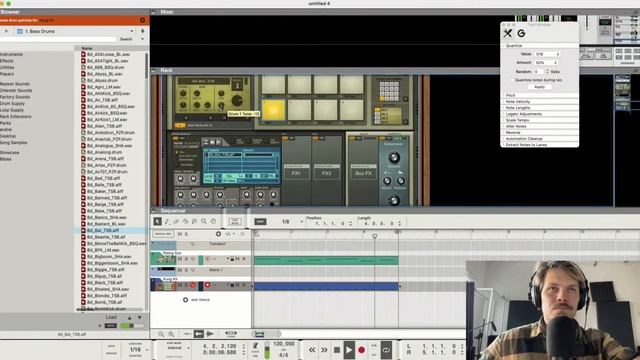The width and height of the screenshot is (640, 360).
Task: Click the Browser search input field
Action: pyautogui.click(x=58, y=39)
